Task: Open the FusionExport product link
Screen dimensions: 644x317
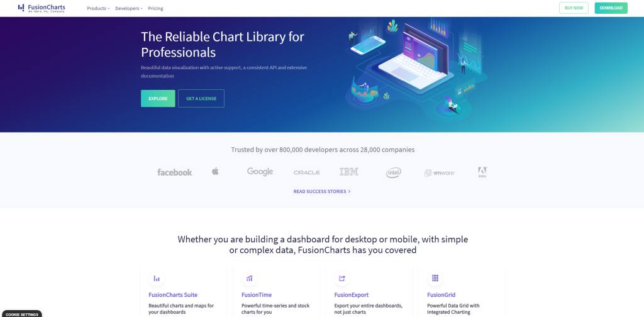Action: (x=351, y=295)
